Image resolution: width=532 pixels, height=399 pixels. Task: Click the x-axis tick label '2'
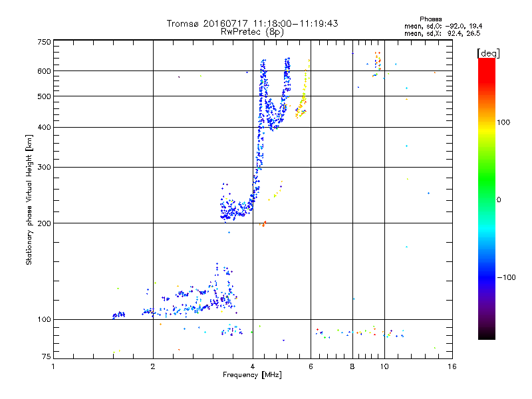coord(153,366)
